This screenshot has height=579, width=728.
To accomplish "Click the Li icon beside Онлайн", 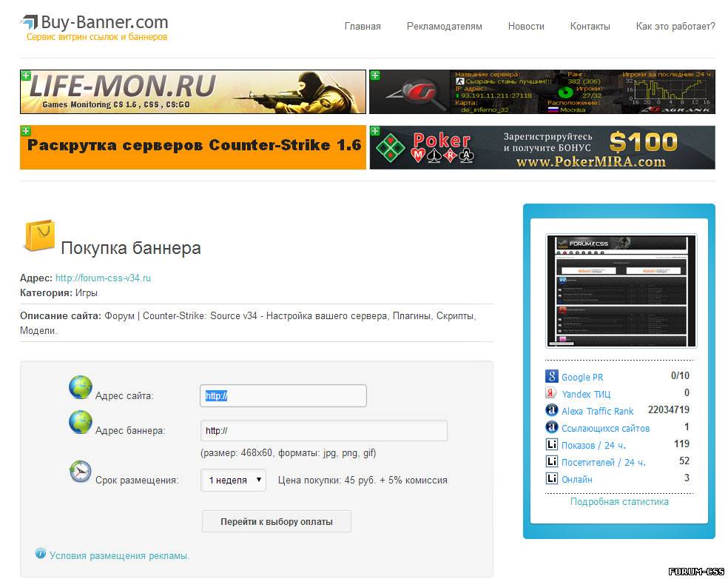I will [x=552, y=478].
